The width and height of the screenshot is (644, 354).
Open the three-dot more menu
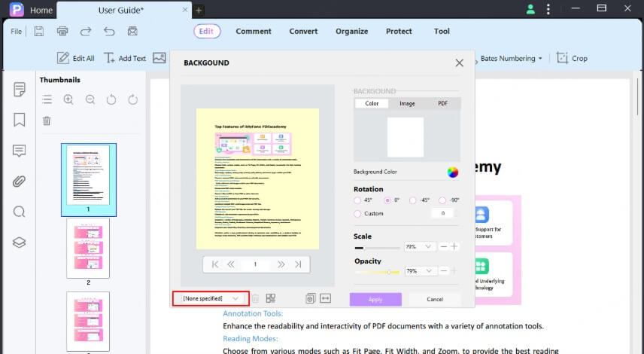(548, 9)
